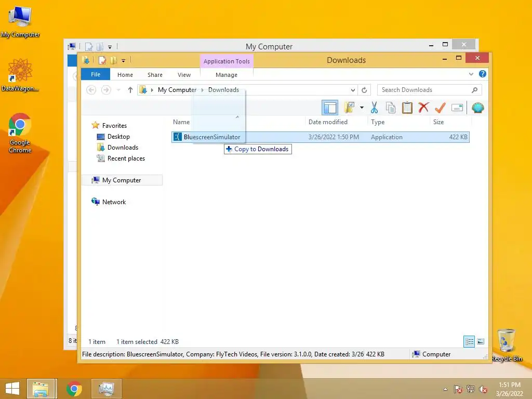The height and width of the screenshot is (399, 532).
Task: Toggle the navigation pane toolbar button
Action: [330, 108]
